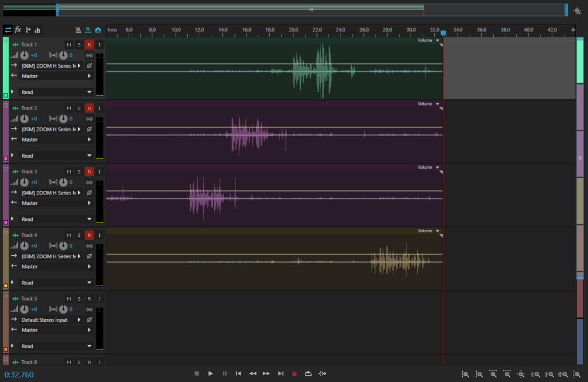Select the Move tool in the Editor toolbar

click(x=8, y=30)
